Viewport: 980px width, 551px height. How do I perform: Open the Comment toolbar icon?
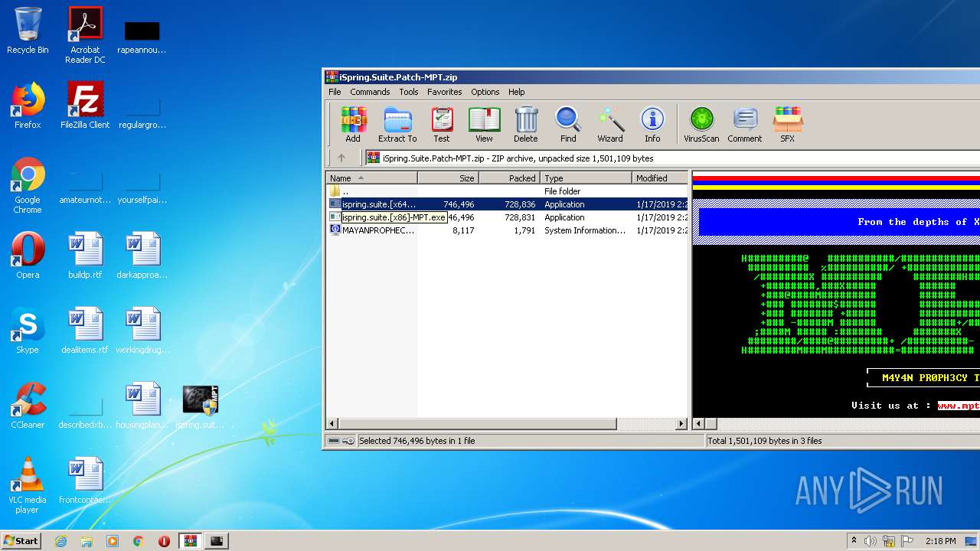click(745, 125)
